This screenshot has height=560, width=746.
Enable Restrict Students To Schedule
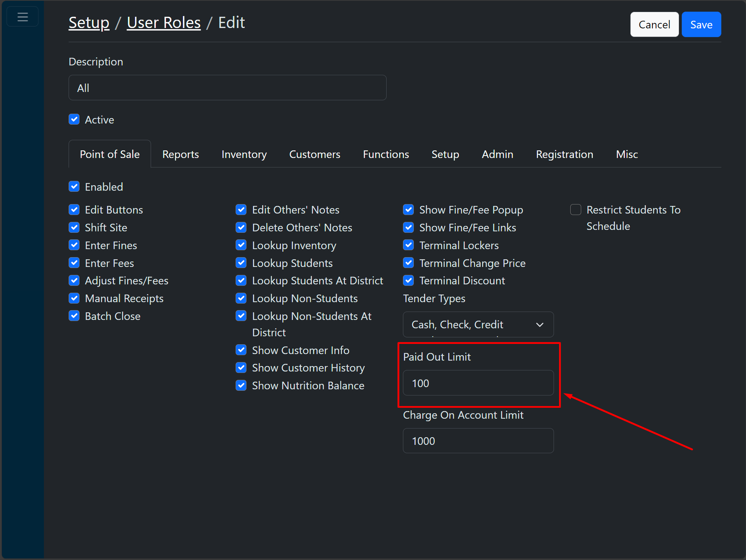[575, 210]
